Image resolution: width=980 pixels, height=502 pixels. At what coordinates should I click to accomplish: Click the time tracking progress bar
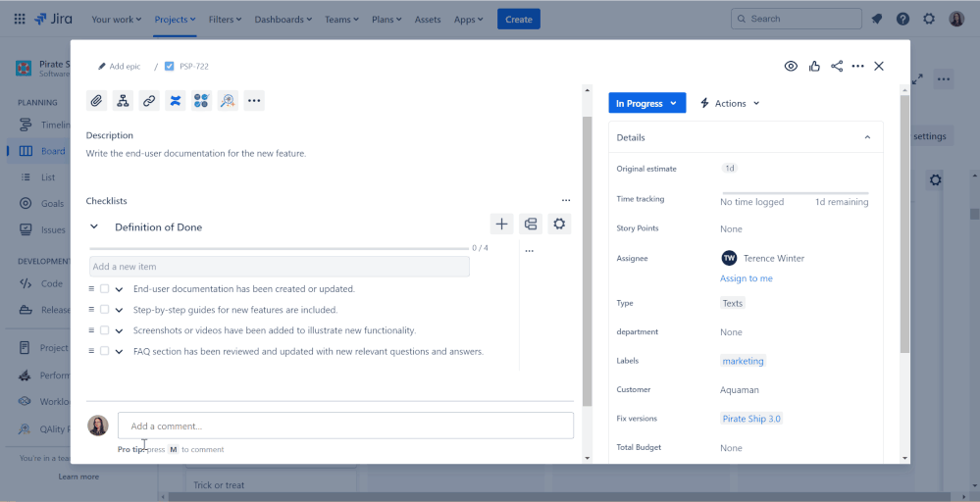point(795,193)
